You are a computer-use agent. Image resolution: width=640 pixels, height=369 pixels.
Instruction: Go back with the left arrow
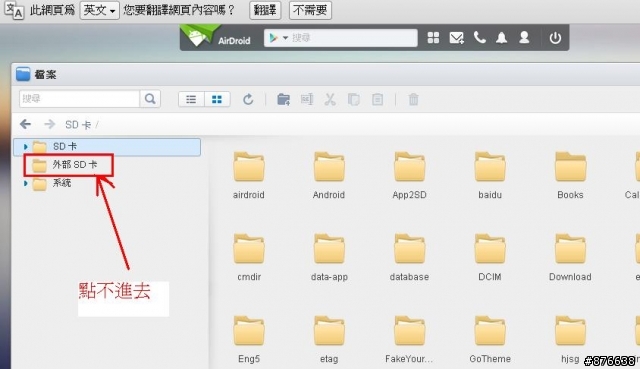click(x=25, y=124)
